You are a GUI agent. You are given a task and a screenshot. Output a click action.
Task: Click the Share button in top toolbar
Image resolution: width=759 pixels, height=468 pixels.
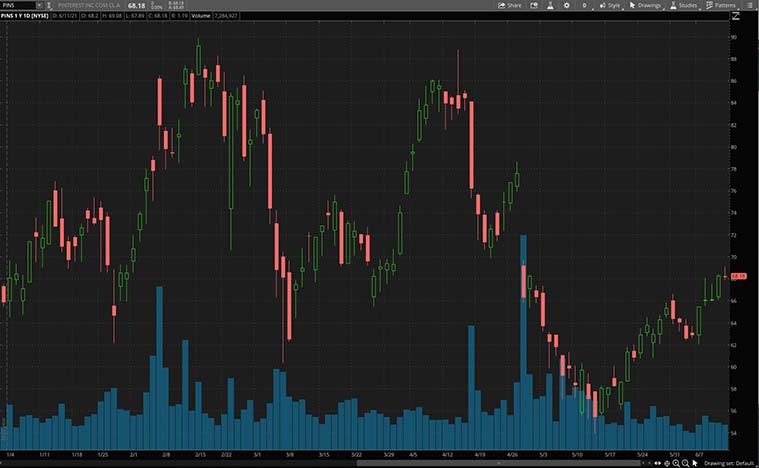click(x=510, y=5)
